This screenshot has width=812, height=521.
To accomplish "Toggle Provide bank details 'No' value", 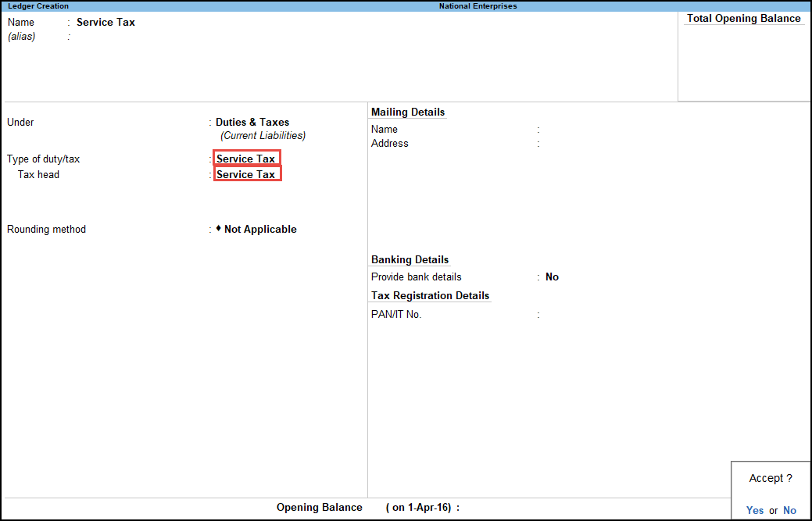I will (x=552, y=277).
